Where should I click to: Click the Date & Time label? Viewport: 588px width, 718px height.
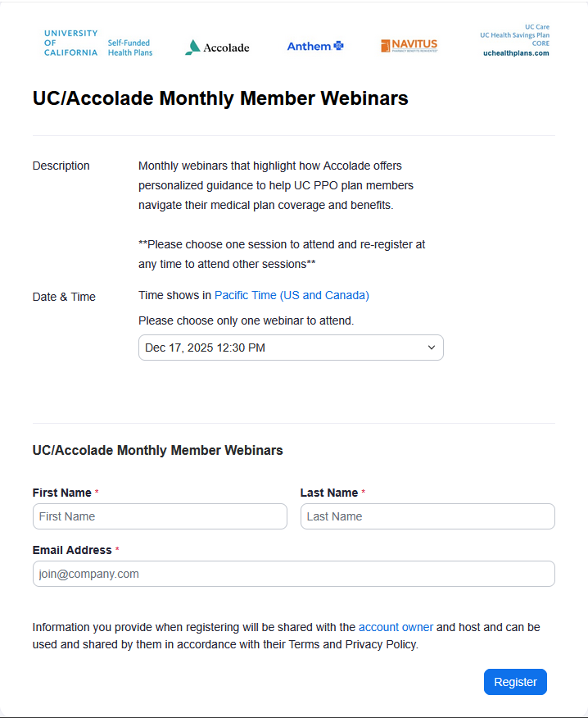64,297
